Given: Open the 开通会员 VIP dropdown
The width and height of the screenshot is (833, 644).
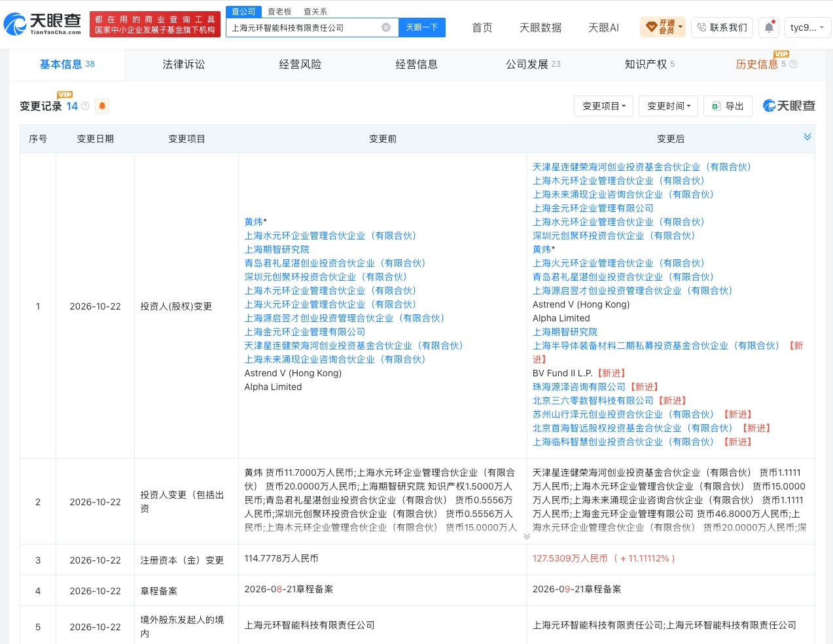Looking at the screenshot, I should click(663, 27).
